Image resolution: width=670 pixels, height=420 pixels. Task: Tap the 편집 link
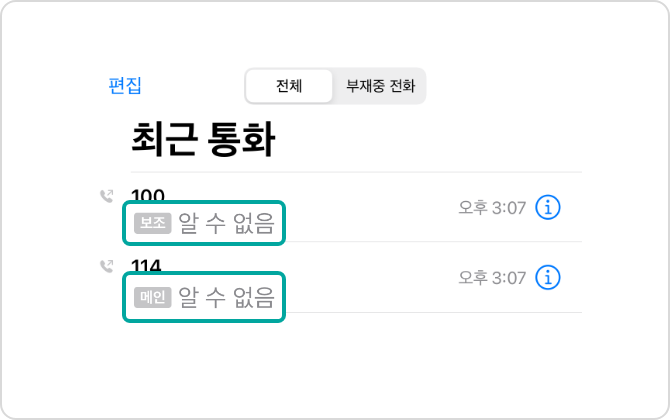[x=125, y=86]
